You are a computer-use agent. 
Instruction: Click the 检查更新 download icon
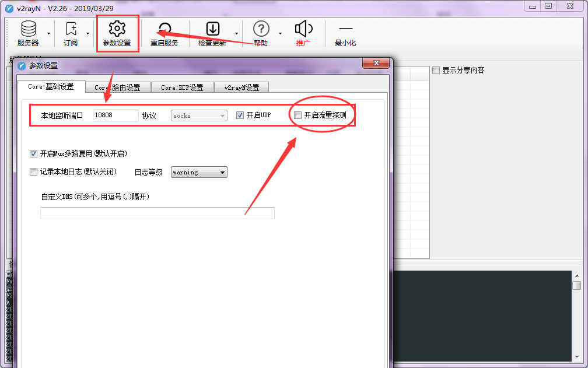pyautogui.click(x=213, y=29)
